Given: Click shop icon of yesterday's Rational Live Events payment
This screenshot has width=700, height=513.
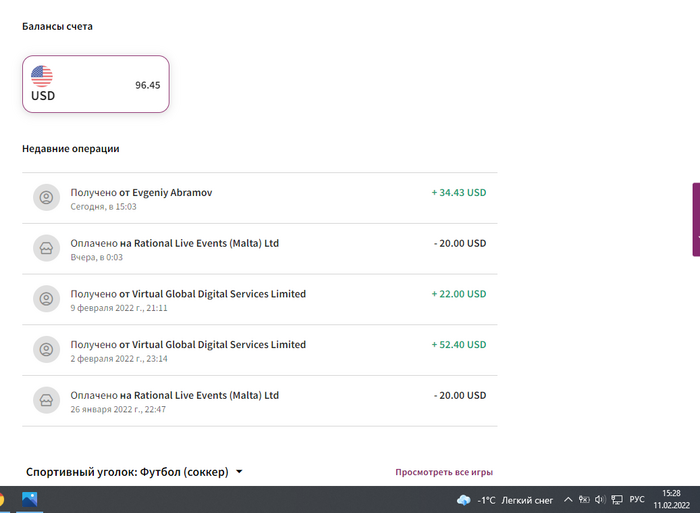Looking at the screenshot, I should [x=46, y=248].
